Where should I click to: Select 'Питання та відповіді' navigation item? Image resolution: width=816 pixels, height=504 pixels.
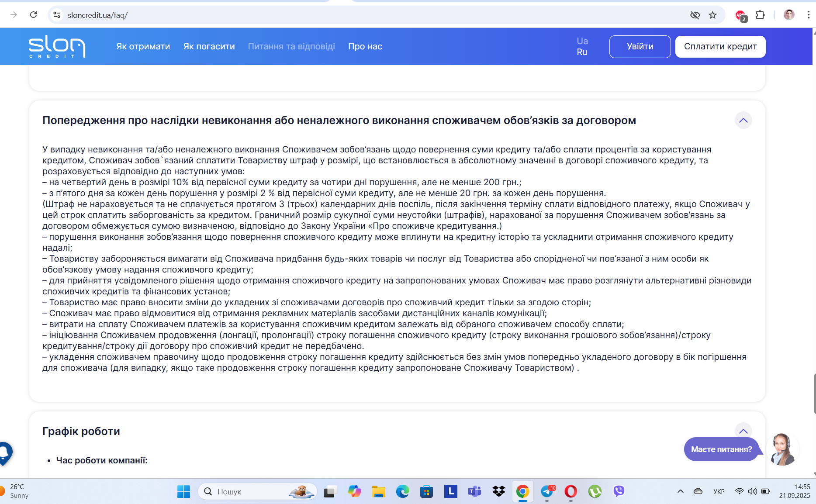[291, 46]
